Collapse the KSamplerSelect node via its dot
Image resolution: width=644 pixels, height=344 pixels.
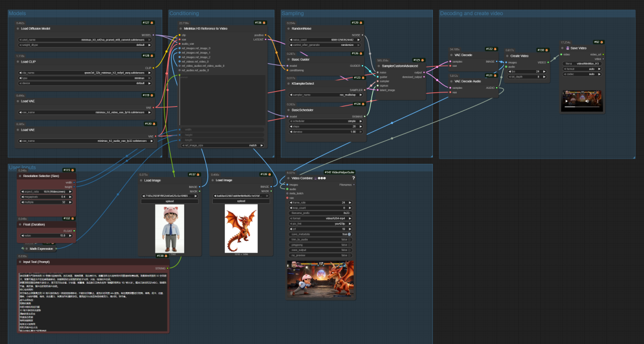[289, 83]
